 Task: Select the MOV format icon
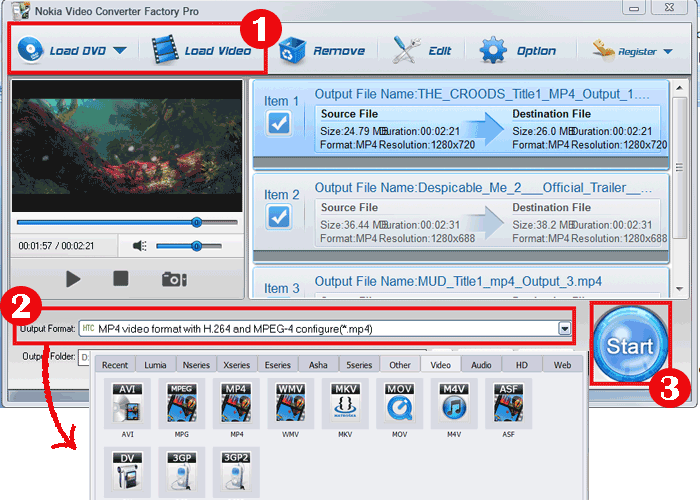[400, 404]
